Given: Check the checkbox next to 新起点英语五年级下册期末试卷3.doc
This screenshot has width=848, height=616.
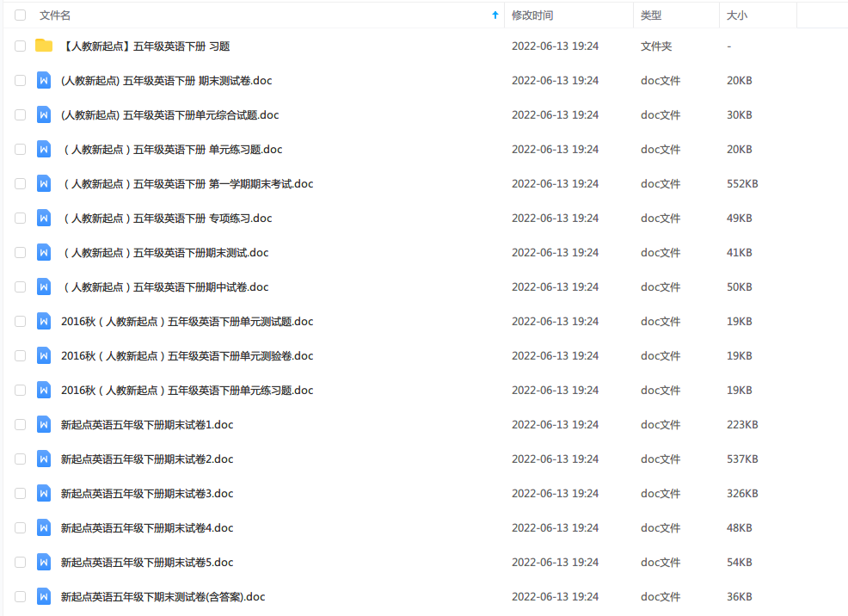Looking at the screenshot, I should coord(20,493).
